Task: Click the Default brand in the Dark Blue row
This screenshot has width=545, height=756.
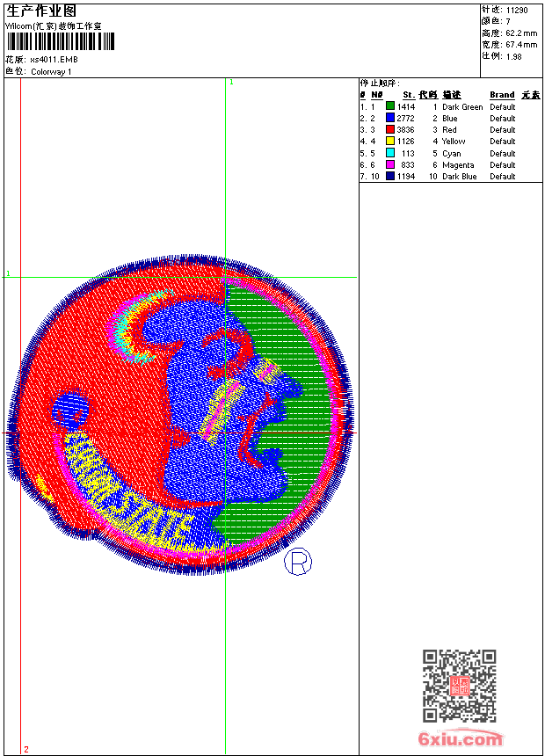Action: (503, 177)
